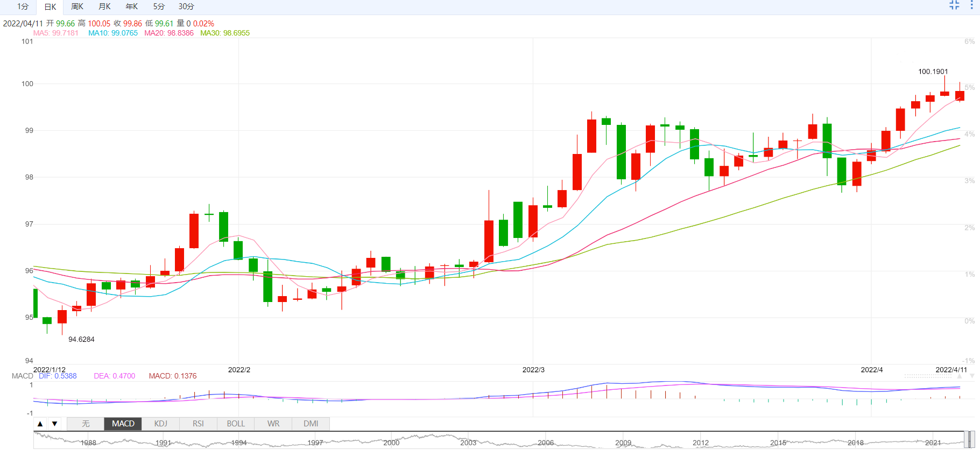The height and width of the screenshot is (456, 980).
Task: Enable the KDJ indicator
Action: click(160, 424)
